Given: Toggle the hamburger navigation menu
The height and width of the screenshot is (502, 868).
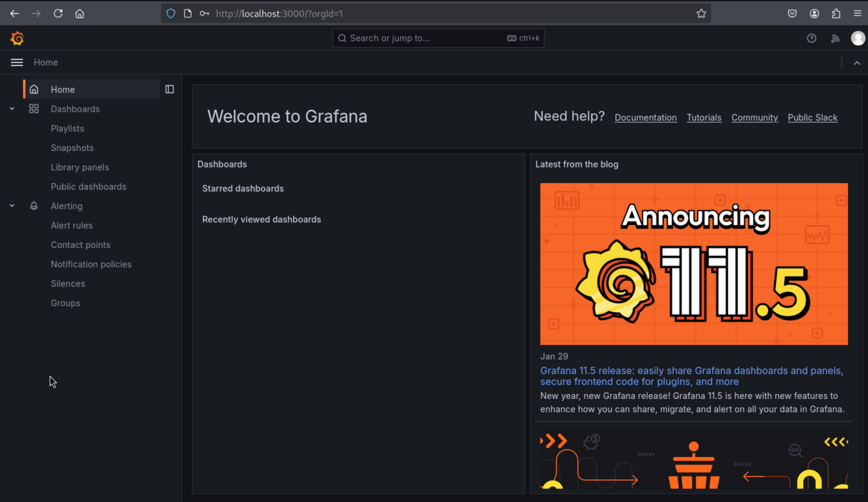Looking at the screenshot, I should [17, 62].
